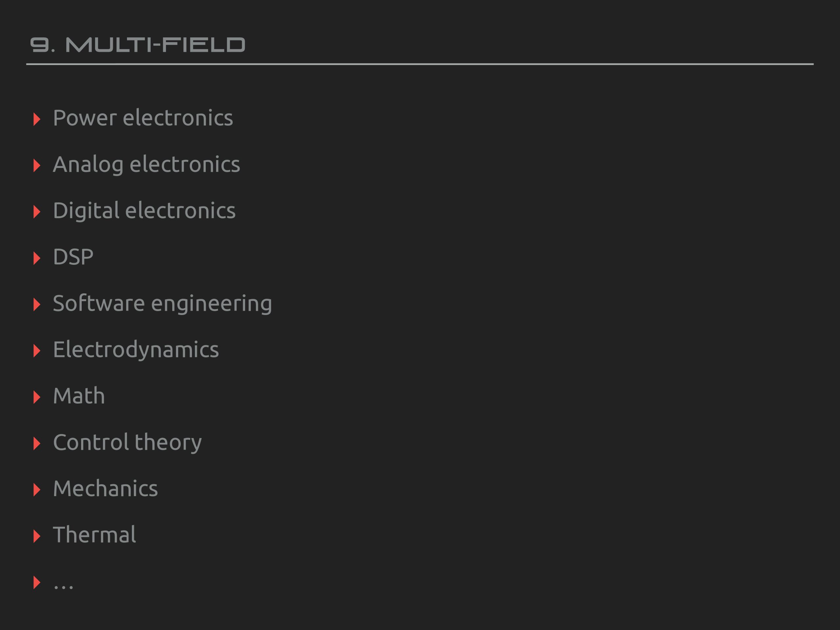Image resolution: width=840 pixels, height=630 pixels.
Task: Click the red arrow beside Thermal
Action: 37,536
